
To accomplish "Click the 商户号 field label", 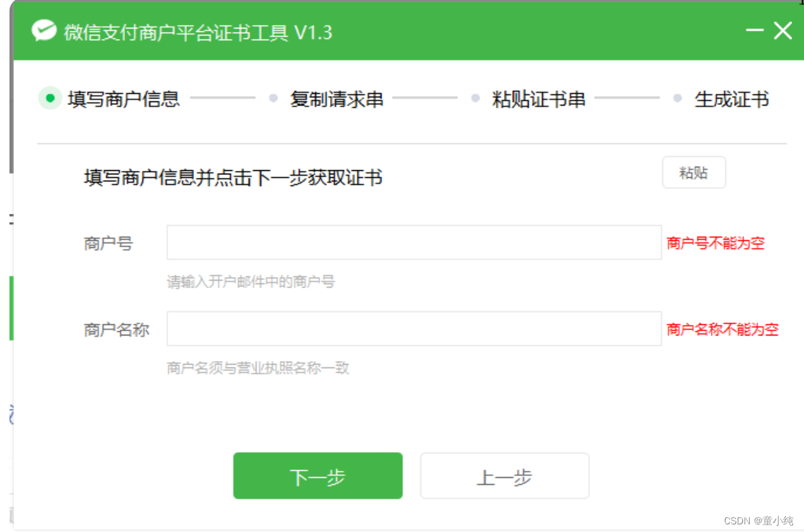I will tap(108, 243).
